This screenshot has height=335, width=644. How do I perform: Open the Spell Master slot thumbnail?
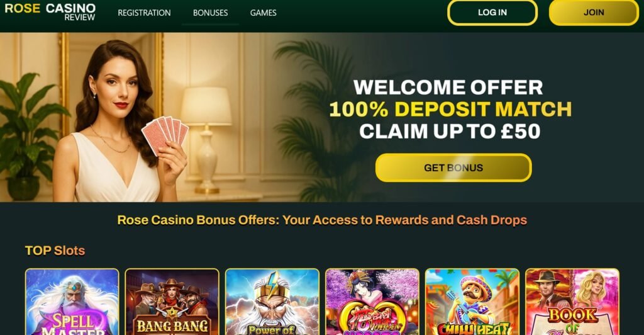[x=72, y=302]
